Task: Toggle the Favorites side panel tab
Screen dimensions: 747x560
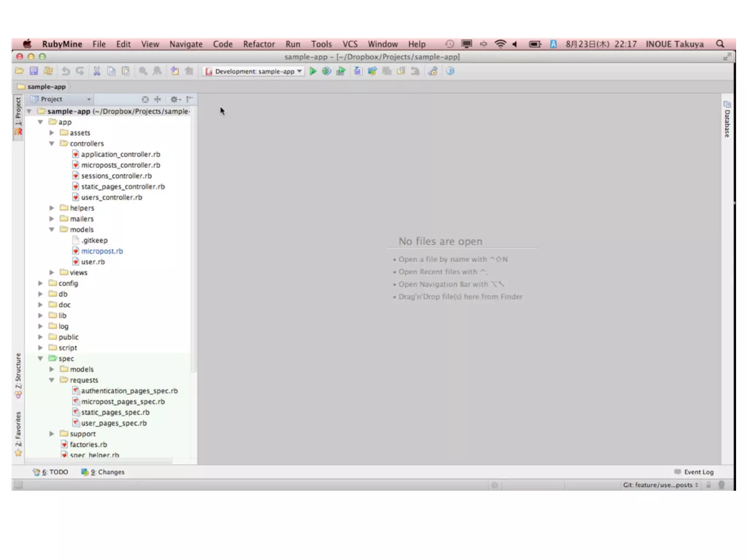Action: (x=18, y=433)
